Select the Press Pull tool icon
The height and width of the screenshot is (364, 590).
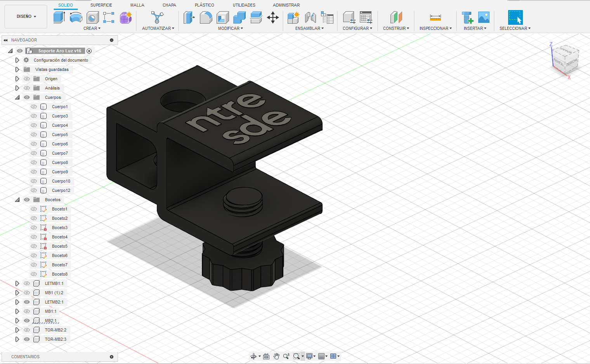pyautogui.click(x=189, y=17)
